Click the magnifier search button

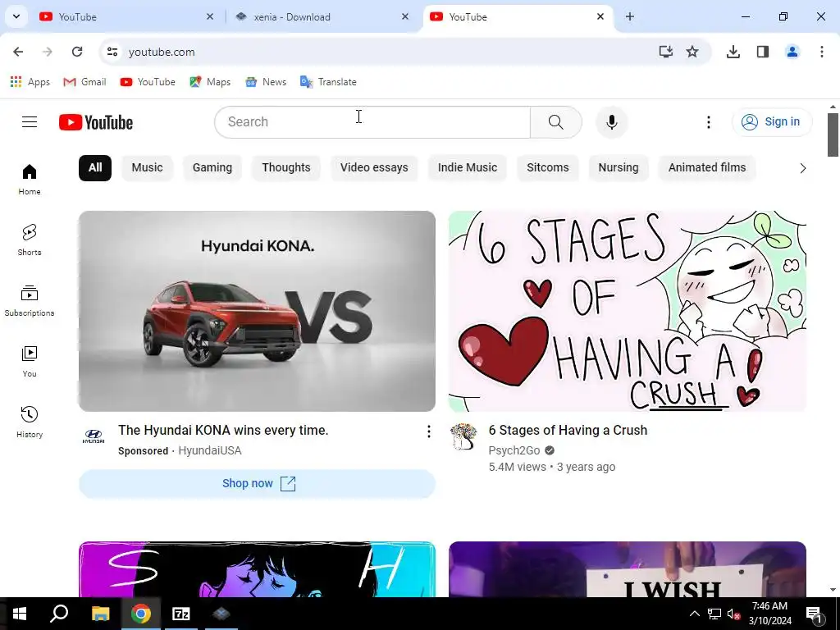pyautogui.click(x=556, y=122)
